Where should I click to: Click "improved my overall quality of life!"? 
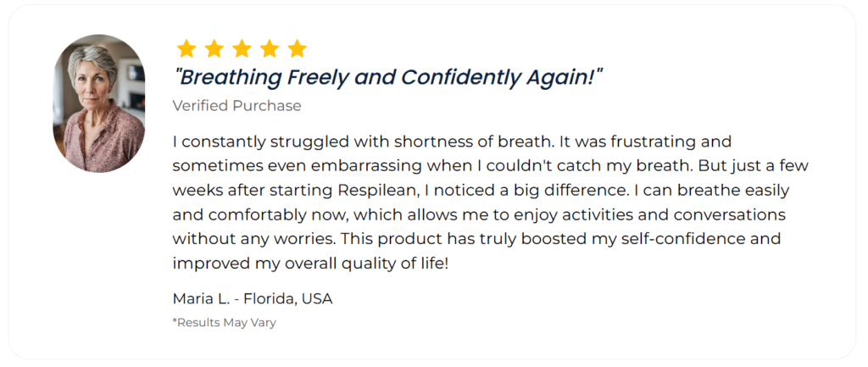pos(310,264)
